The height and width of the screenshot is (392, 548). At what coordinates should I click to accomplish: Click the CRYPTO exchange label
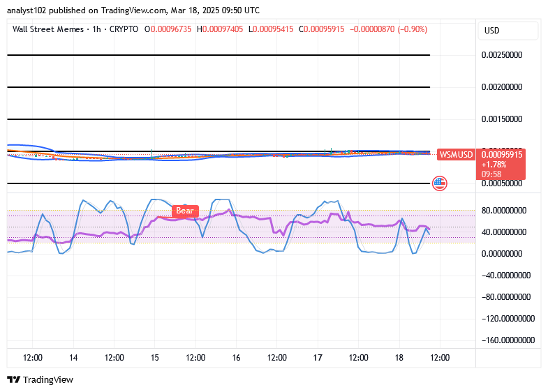124,29
